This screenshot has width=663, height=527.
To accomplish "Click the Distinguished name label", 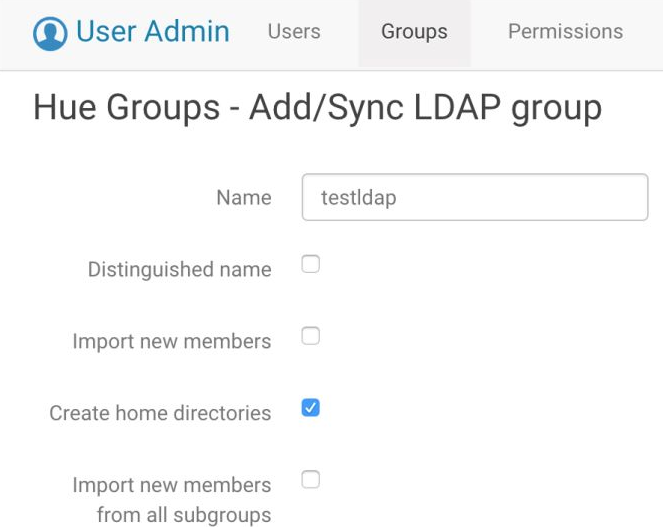I will pos(179,269).
